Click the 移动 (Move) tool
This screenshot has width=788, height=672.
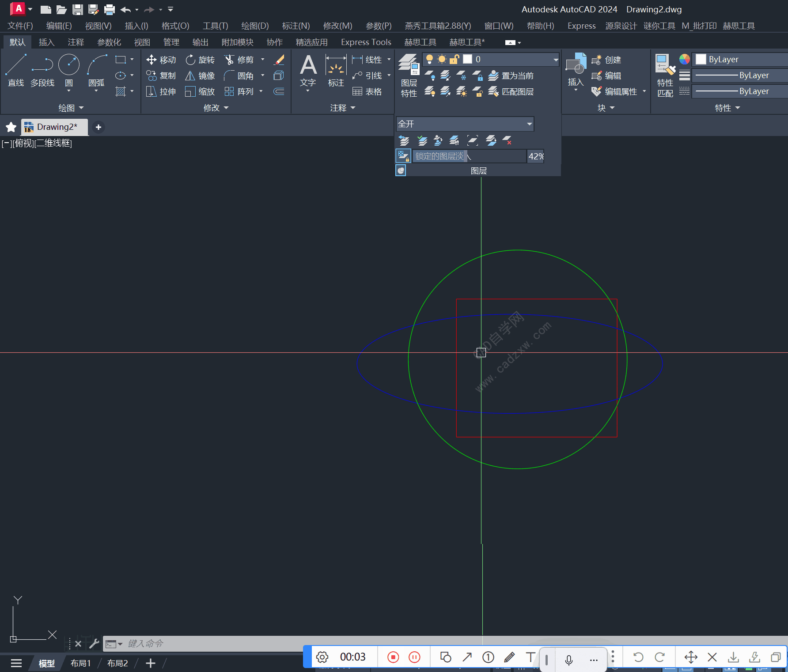(161, 60)
